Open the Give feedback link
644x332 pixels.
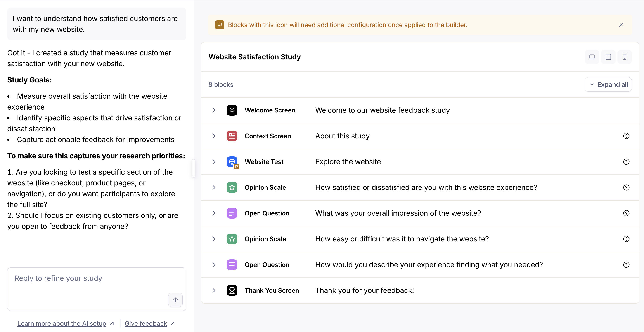click(x=146, y=323)
